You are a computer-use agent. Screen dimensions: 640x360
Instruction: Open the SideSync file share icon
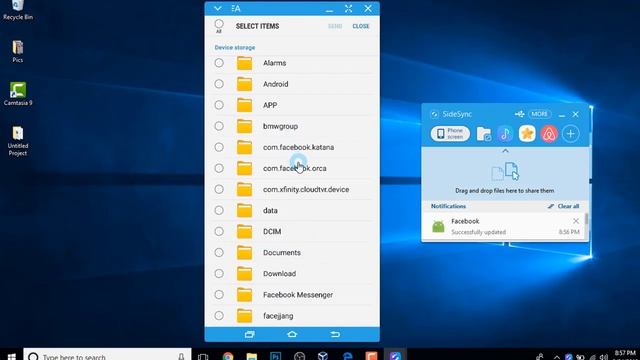point(484,134)
